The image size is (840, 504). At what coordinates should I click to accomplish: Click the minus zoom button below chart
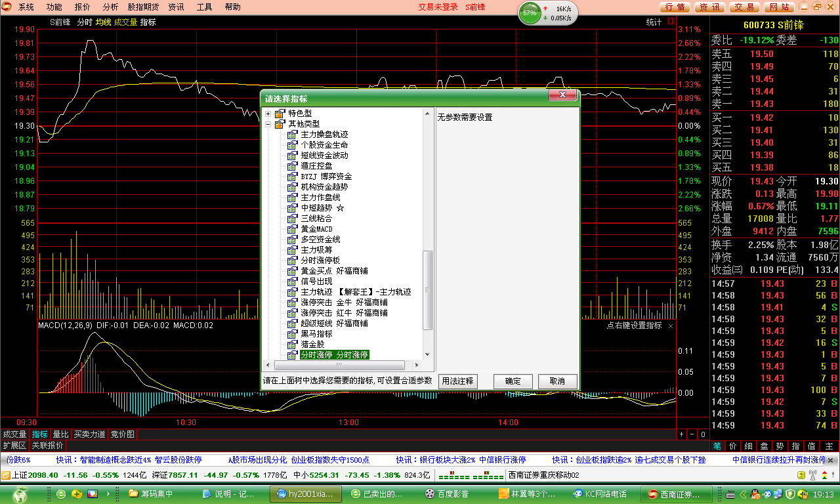[x=692, y=434]
